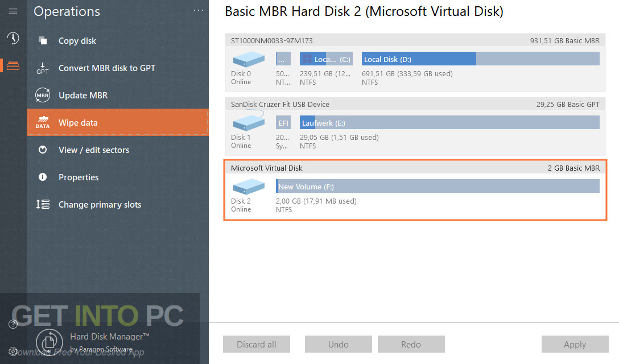This screenshot has height=364, width=619.
Task: Choose Wipe data operation
Action: click(118, 122)
